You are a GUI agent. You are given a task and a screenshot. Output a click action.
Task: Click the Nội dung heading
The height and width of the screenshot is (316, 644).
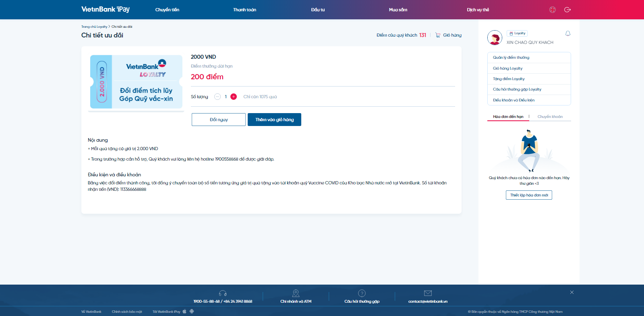98,140
